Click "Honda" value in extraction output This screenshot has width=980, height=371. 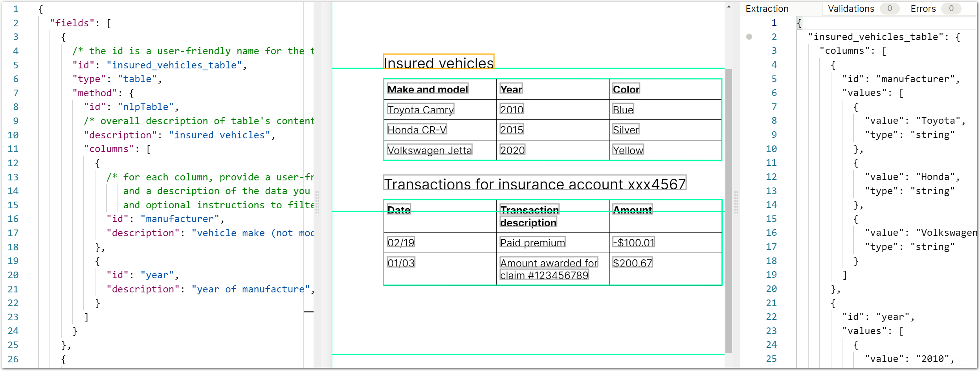pyautogui.click(x=935, y=177)
